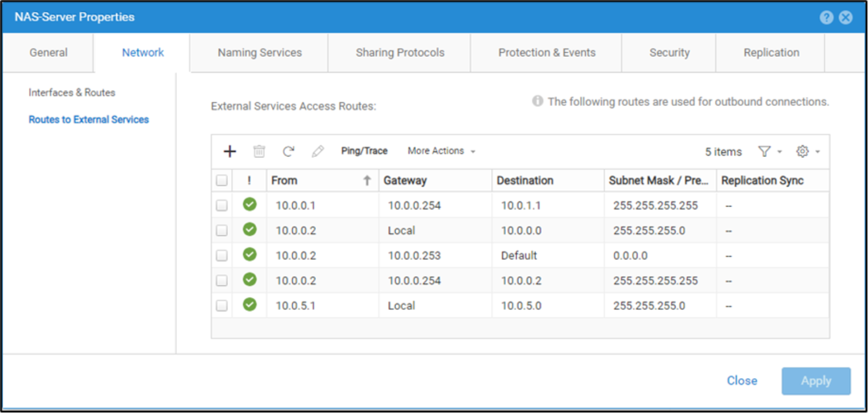Click the trash delete icon
The height and width of the screenshot is (413, 868).
(x=259, y=151)
